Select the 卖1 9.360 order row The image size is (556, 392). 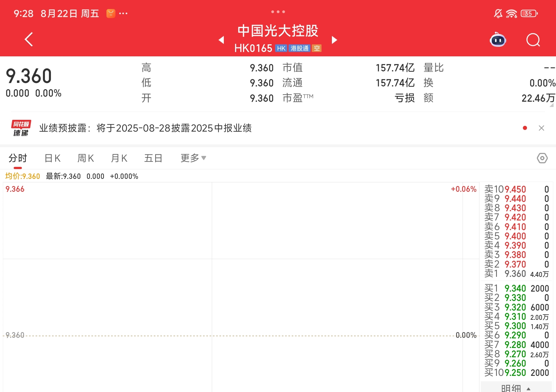[x=517, y=274]
